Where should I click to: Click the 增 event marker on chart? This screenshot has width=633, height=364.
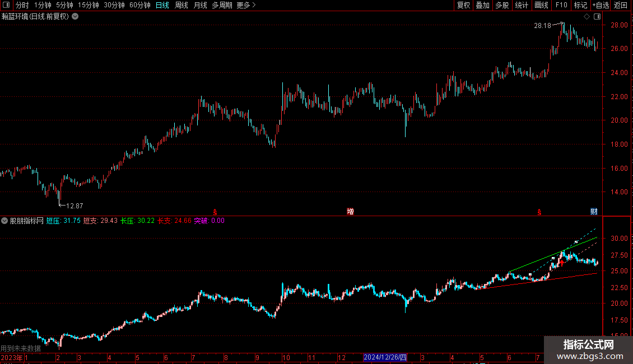351,212
